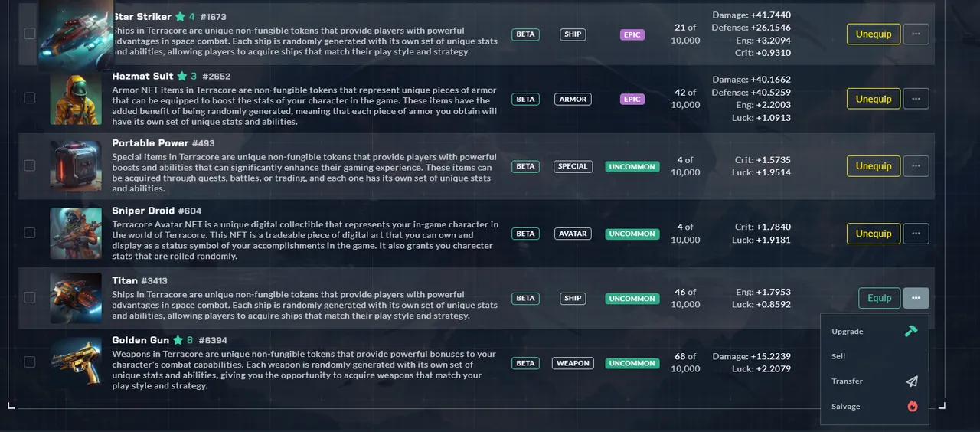Viewport: 980px width, 432px height.
Task: Click the paper plane Transfer icon
Action: coord(912,381)
